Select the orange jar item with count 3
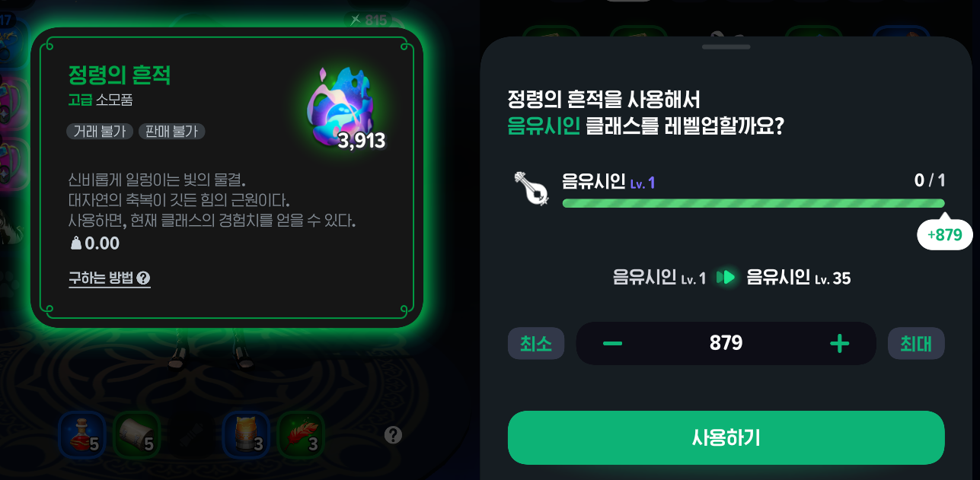 click(x=246, y=435)
